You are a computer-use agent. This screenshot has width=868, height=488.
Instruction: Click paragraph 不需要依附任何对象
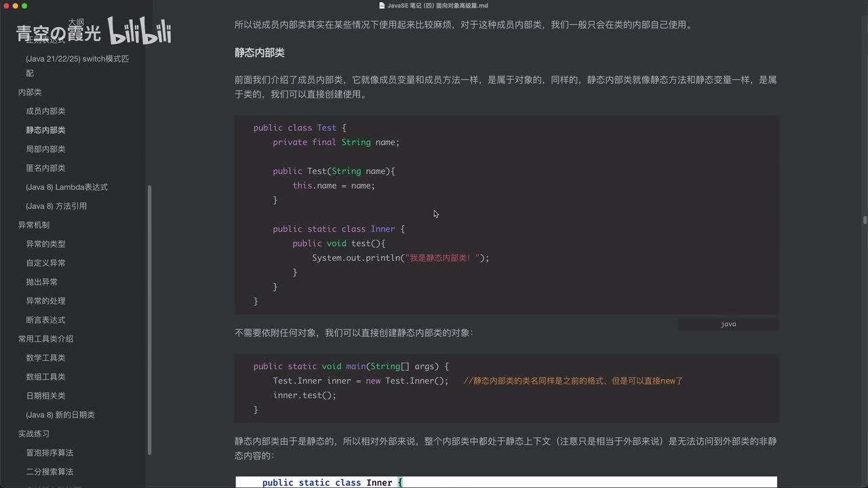(353, 333)
